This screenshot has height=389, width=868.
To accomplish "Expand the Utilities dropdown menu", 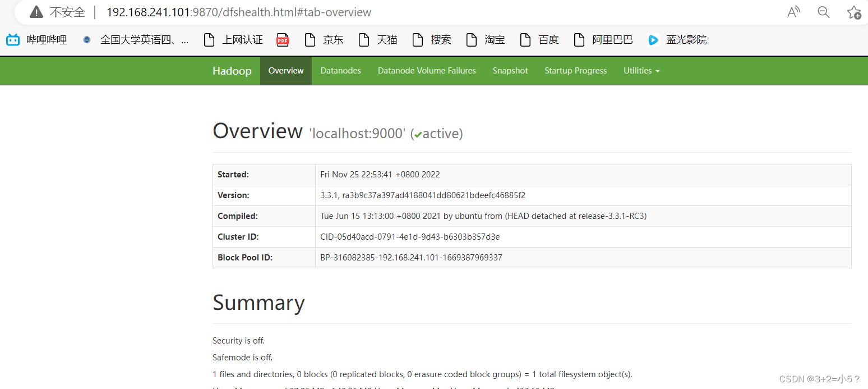I will pos(641,71).
